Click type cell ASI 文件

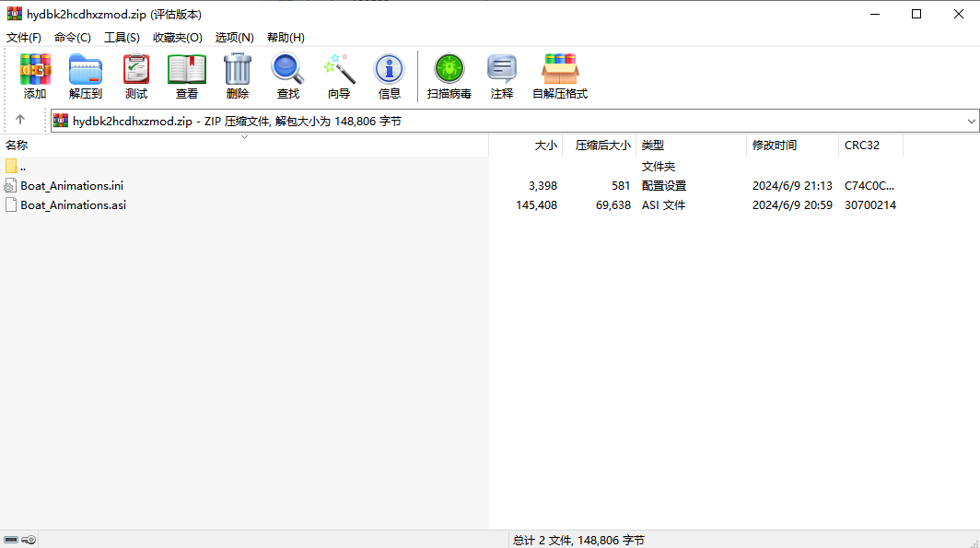[x=663, y=205]
